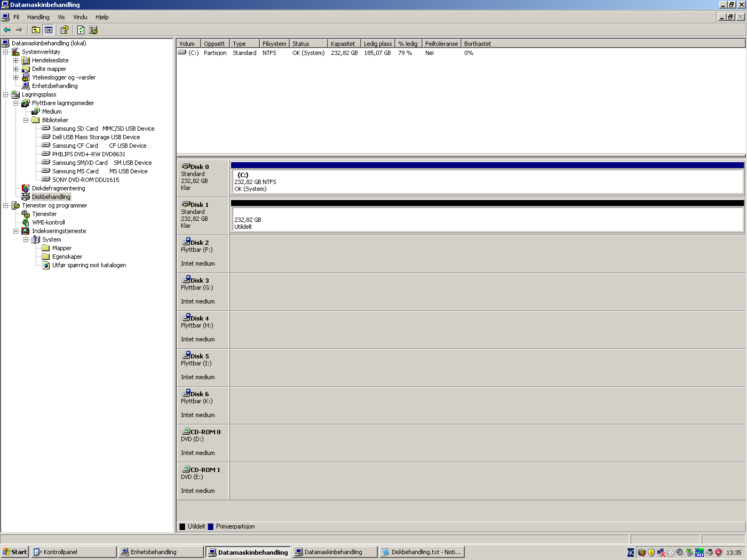The image size is (747, 560).
Task: Click the volume speaker tray icon
Action: click(x=680, y=553)
